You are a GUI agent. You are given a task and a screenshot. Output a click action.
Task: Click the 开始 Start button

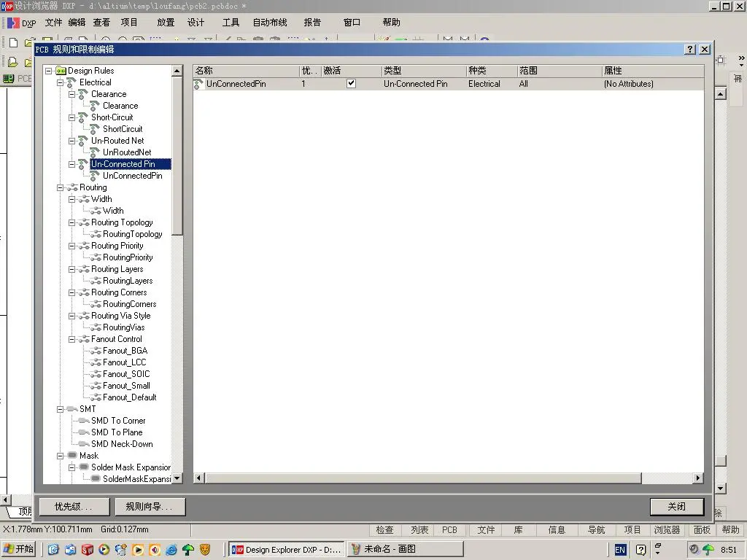[x=19, y=550]
